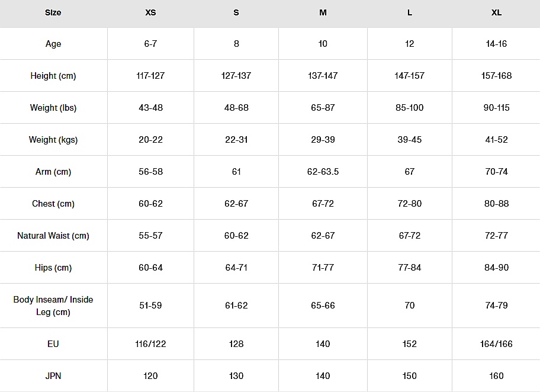540x392 pixels.
Task: Click the Age row label
Action: [53, 44]
